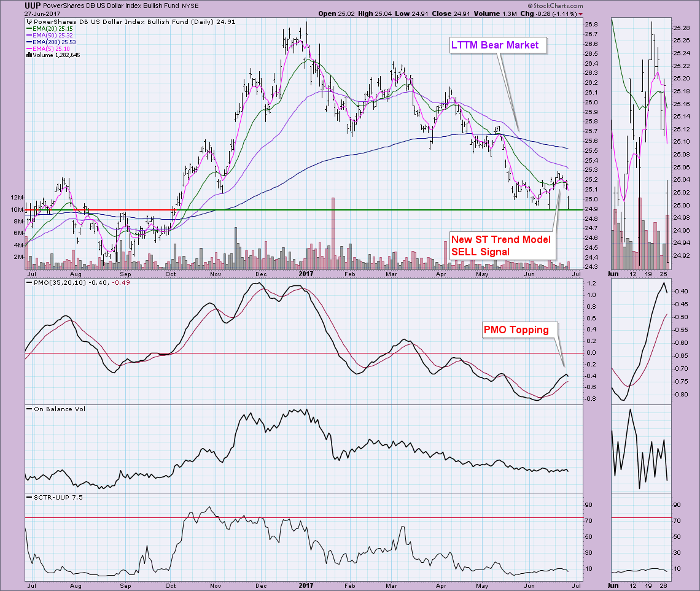Click the PMO Topping annotation
Screen dimensions: 700x591
click(519, 330)
